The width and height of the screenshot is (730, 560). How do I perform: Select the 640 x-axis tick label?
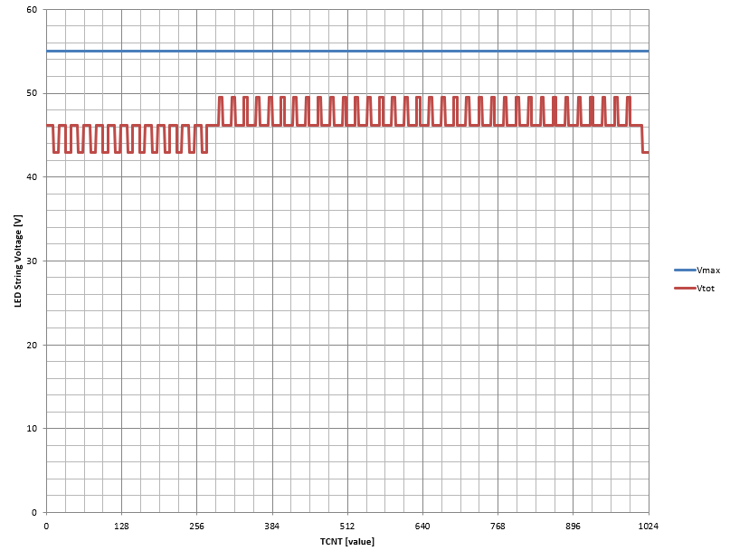tap(422, 525)
